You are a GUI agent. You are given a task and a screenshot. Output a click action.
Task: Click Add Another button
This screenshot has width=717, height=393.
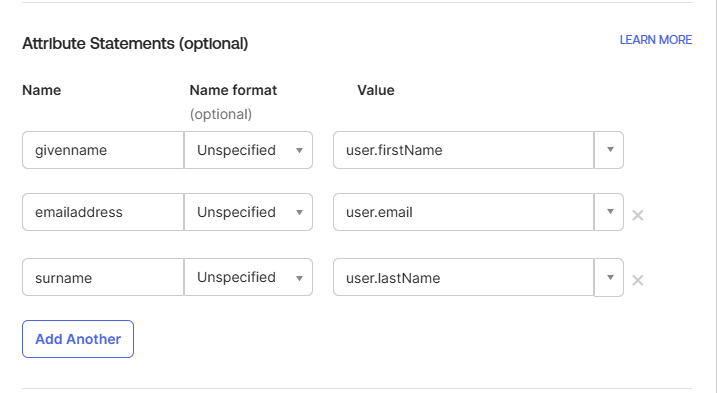click(x=78, y=339)
